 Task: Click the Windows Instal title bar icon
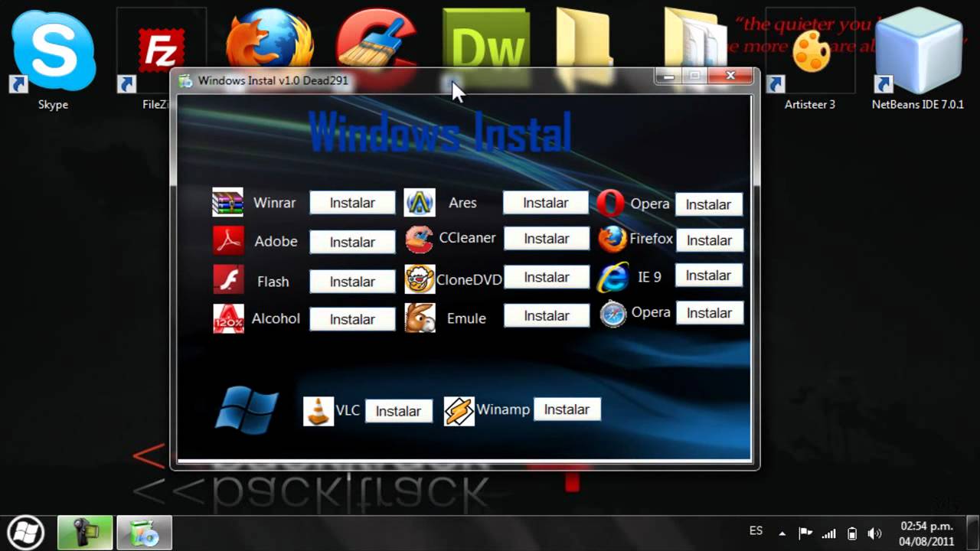(x=185, y=80)
